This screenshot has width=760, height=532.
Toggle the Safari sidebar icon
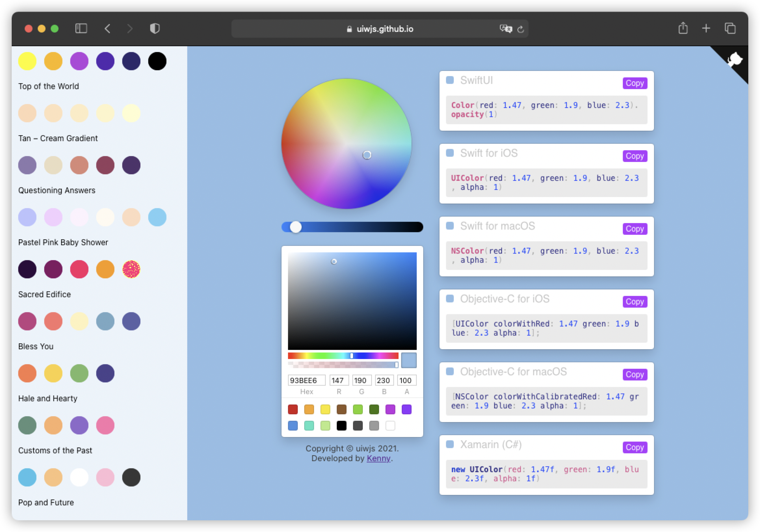[x=80, y=29]
